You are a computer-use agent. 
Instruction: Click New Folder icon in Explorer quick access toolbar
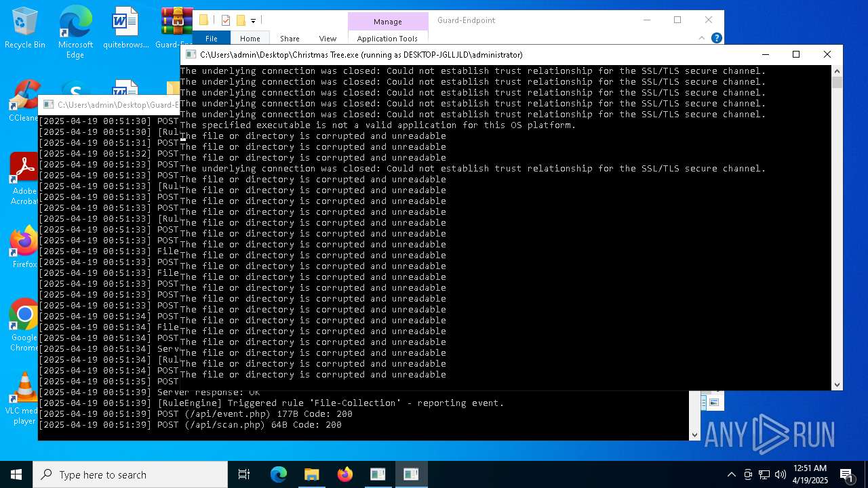coord(240,20)
